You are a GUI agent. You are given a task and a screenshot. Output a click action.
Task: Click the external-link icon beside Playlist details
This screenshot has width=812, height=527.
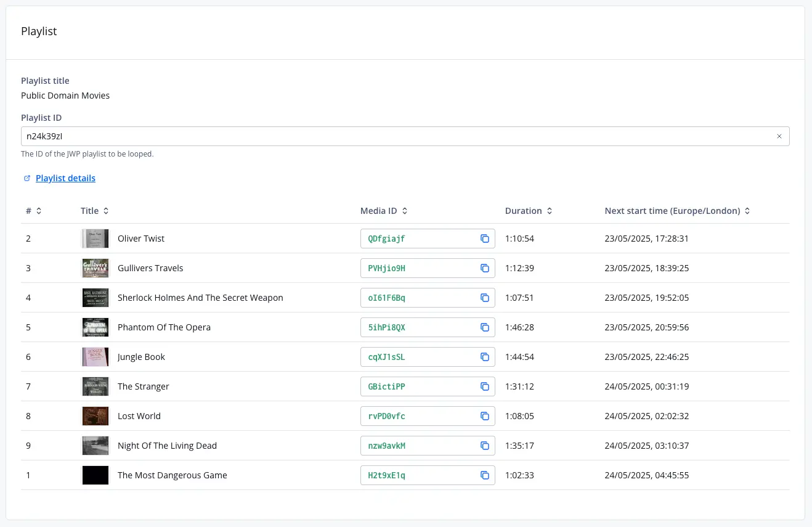pos(26,178)
